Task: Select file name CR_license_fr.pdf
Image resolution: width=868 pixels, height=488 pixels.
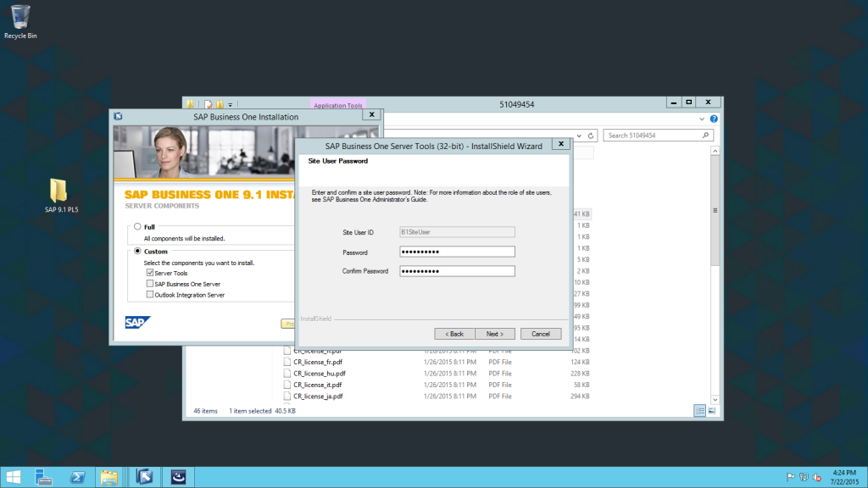Action: click(318, 362)
